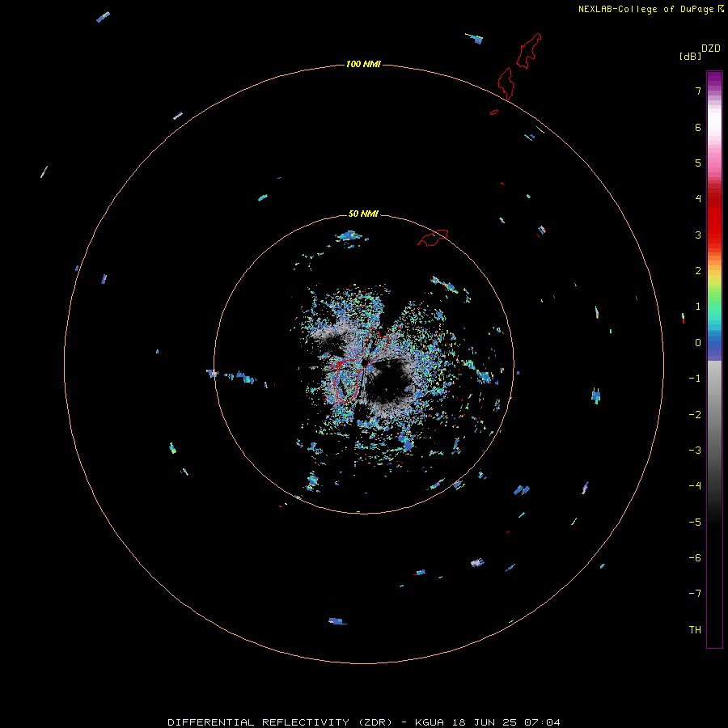Click the '18 JUN 25' date in caption
Viewport: 728px width, 728px height.
click(485, 722)
